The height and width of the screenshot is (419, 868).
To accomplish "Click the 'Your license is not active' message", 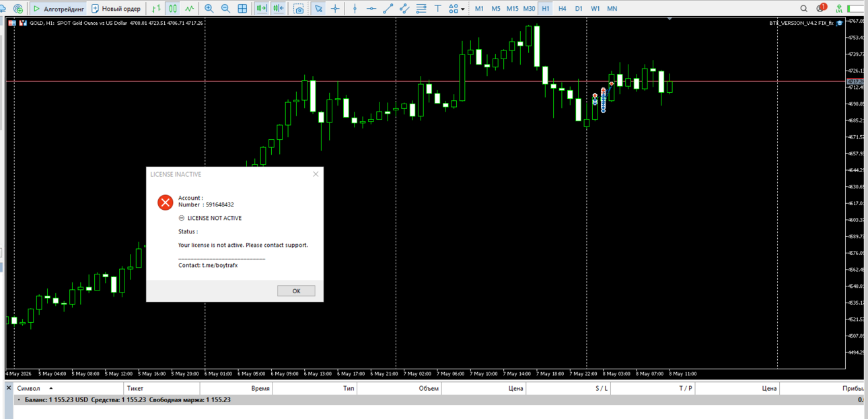I will (x=243, y=245).
